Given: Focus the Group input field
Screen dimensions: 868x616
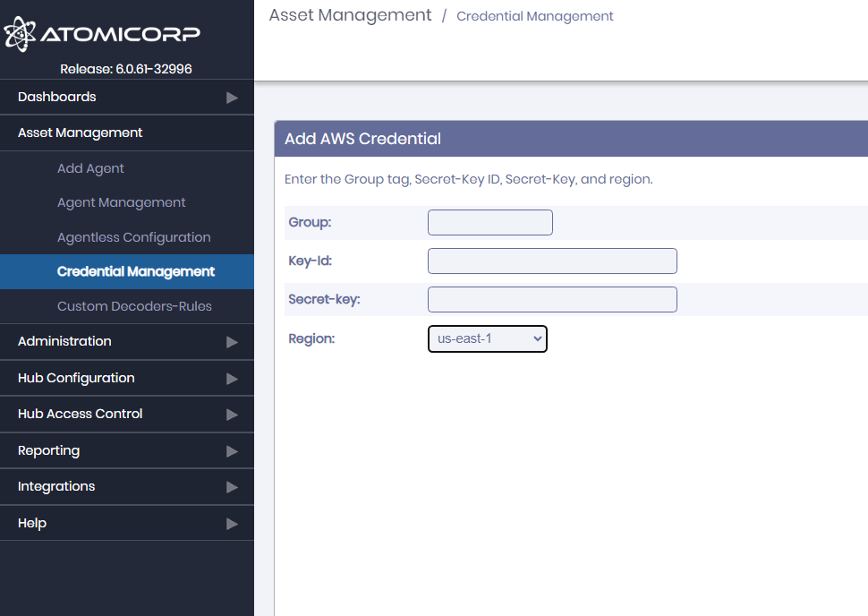Looking at the screenshot, I should pyautogui.click(x=489, y=222).
